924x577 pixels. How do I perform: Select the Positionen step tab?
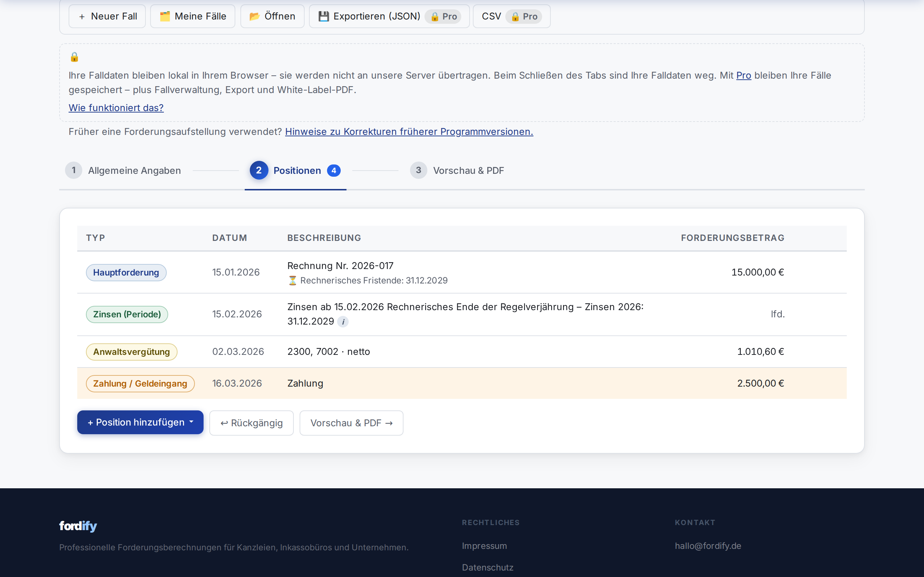(x=295, y=170)
